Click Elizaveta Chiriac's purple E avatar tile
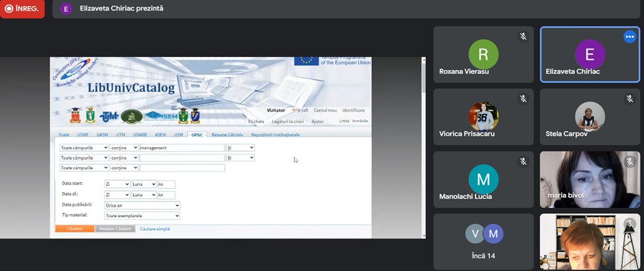This screenshot has height=271, width=644. coord(590,54)
